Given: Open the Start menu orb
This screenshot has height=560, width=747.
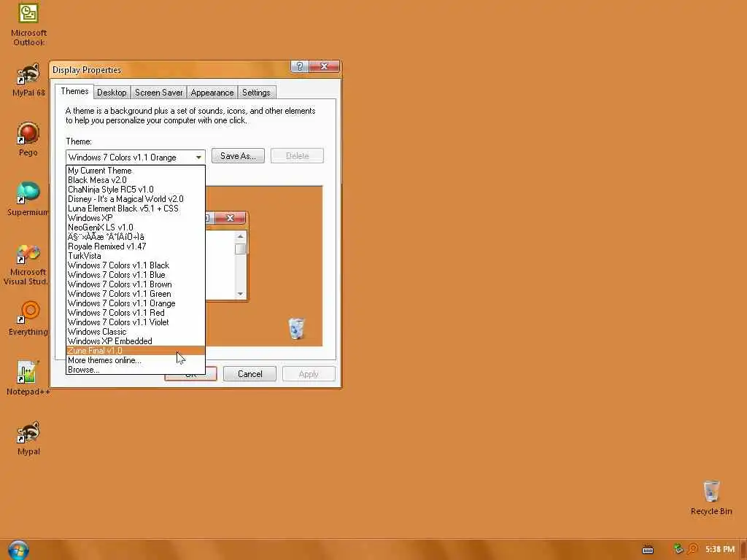Looking at the screenshot, I should pos(18,550).
